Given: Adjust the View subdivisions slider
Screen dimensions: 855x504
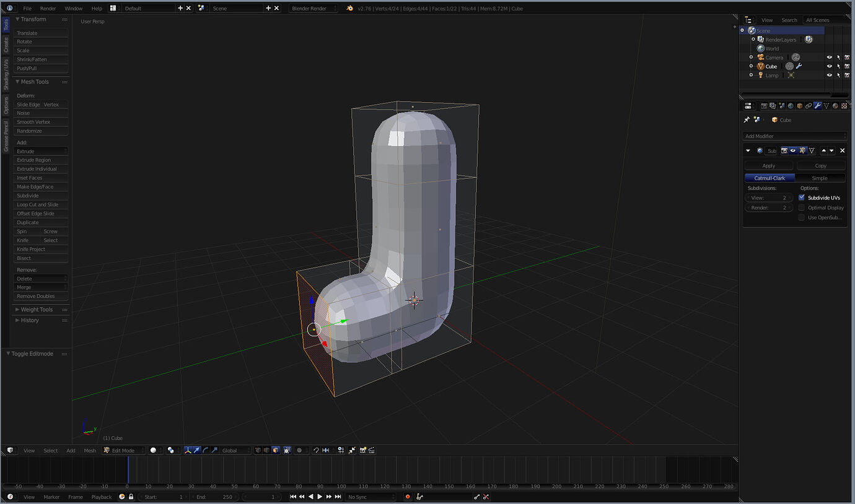Looking at the screenshot, I should click(769, 198).
